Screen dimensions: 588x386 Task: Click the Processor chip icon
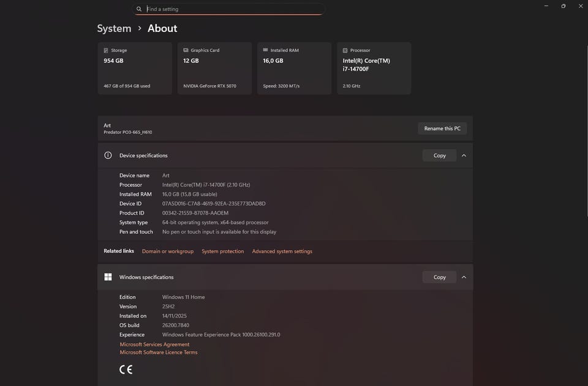point(345,50)
